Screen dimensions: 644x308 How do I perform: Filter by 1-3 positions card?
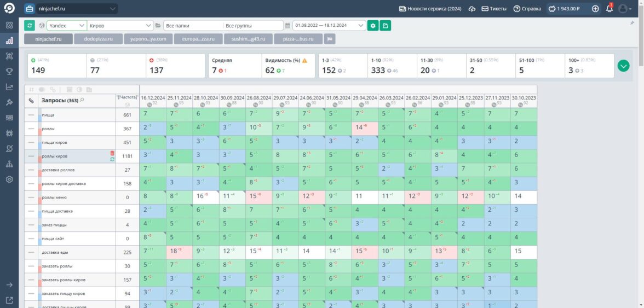tap(343, 66)
